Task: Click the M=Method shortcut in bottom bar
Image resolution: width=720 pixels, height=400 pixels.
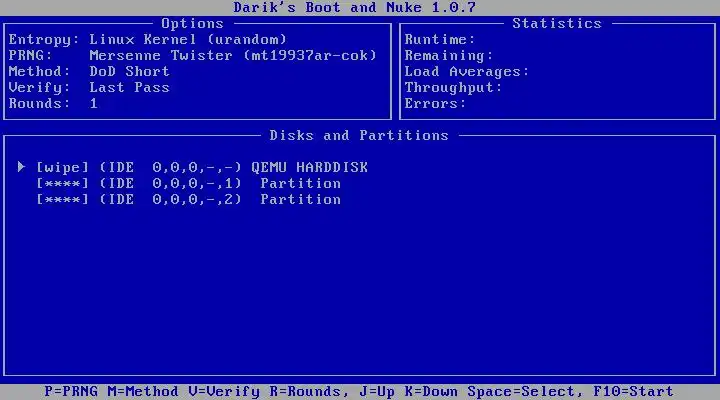Action: coord(143,392)
